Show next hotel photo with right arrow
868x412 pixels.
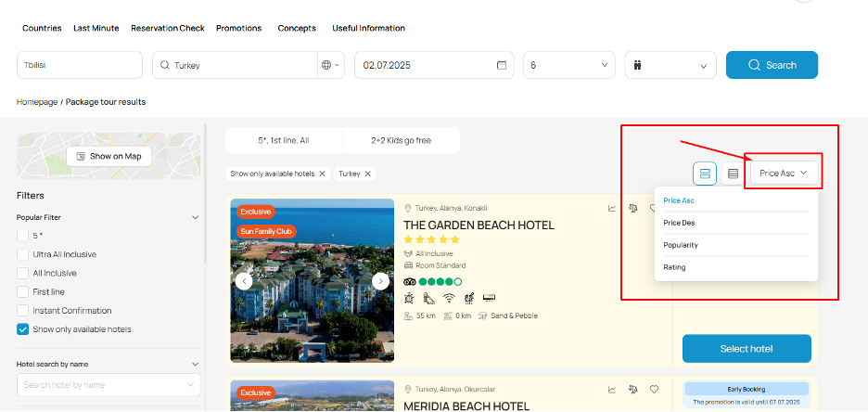tap(380, 281)
